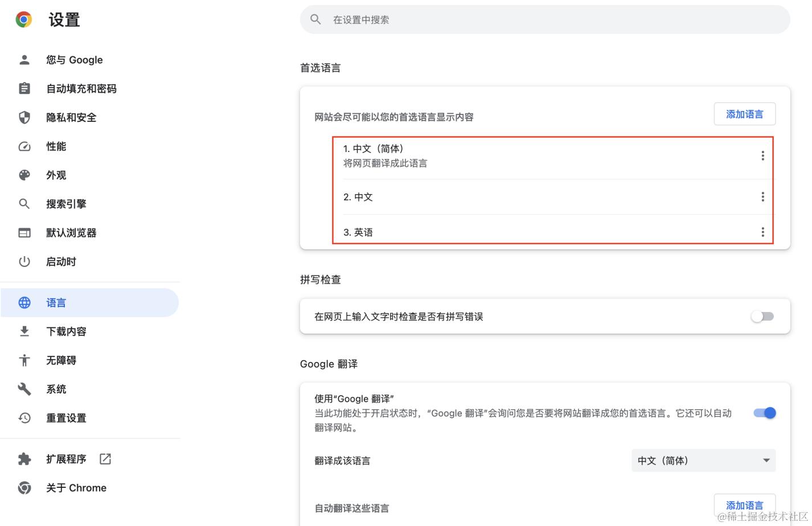Viewport: 812px width, 526px height.
Task: Click the shield icon for 隐私和安全
Action: coord(24,117)
